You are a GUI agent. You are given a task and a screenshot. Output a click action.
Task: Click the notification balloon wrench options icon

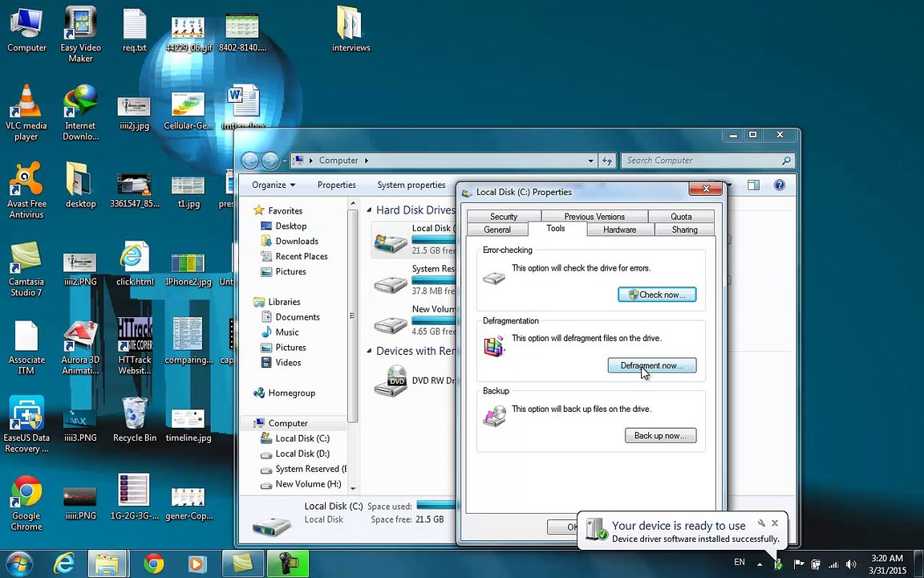[761, 523]
